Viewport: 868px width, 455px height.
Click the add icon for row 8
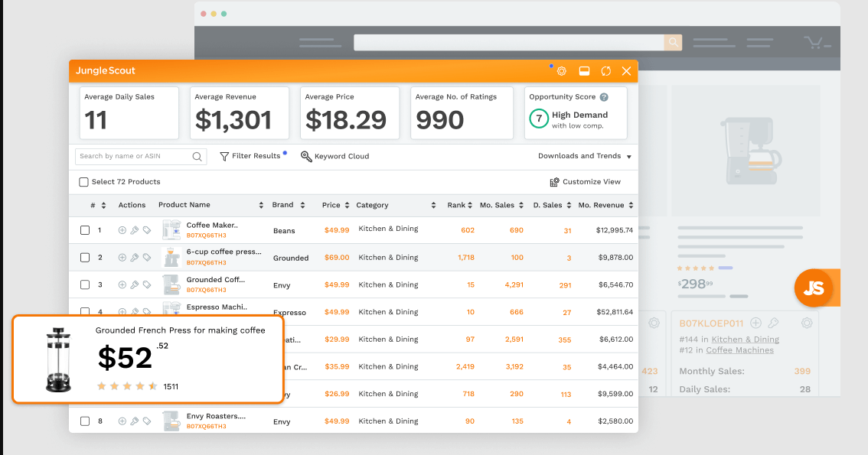tap(122, 421)
